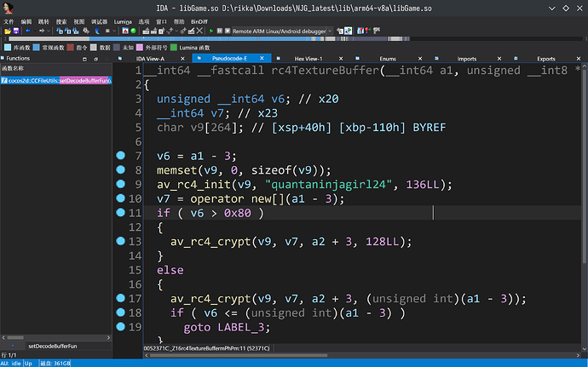This screenshot has width=588, height=367.
Task: Click the first blue copy-pages toolbar icon
Action: click(x=60, y=31)
